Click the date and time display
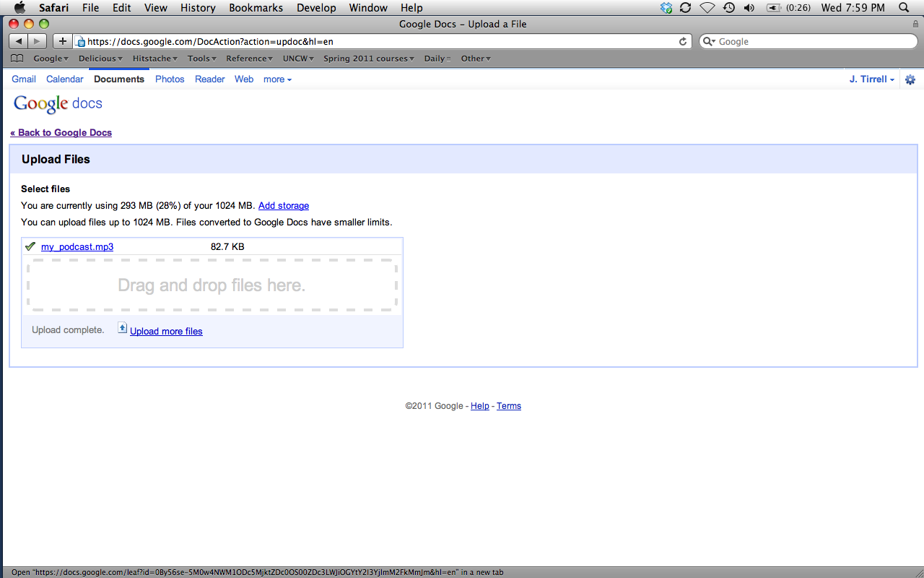This screenshot has width=924, height=578. (x=853, y=8)
